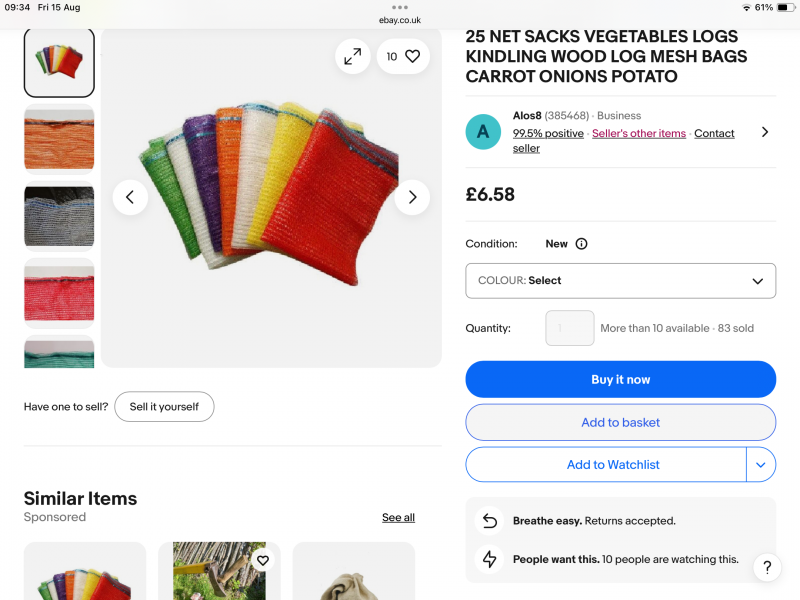Show the previous product image

point(130,197)
